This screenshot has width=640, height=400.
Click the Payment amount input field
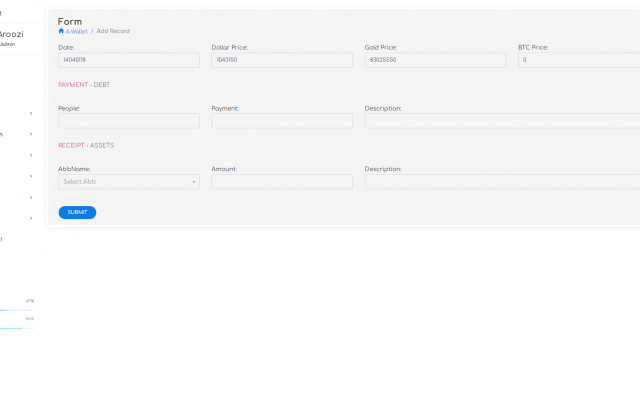(x=282, y=121)
